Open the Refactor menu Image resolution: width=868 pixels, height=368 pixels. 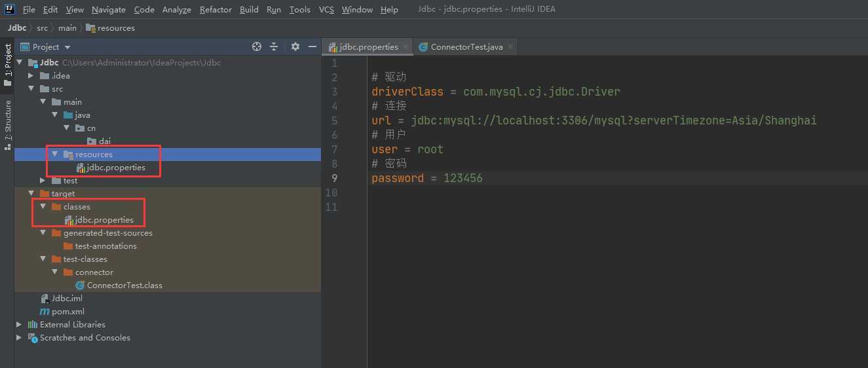216,10
